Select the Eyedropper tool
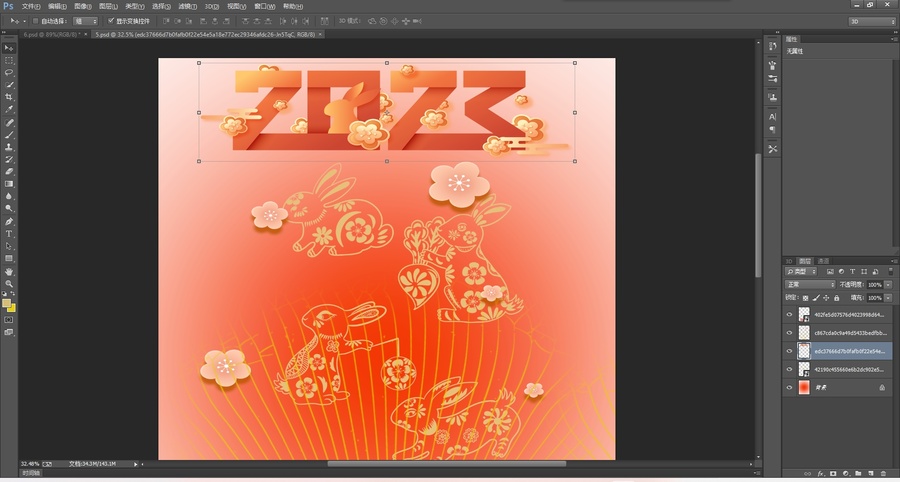 click(x=9, y=109)
